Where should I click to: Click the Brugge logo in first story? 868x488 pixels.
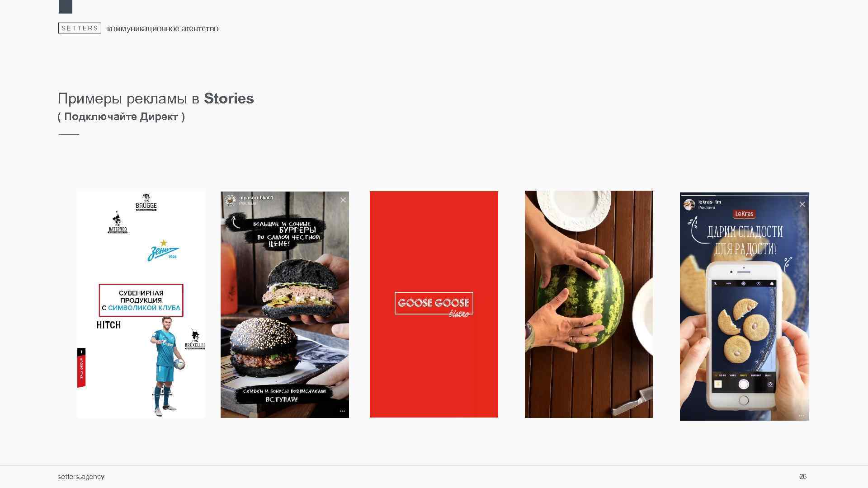(146, 202)
